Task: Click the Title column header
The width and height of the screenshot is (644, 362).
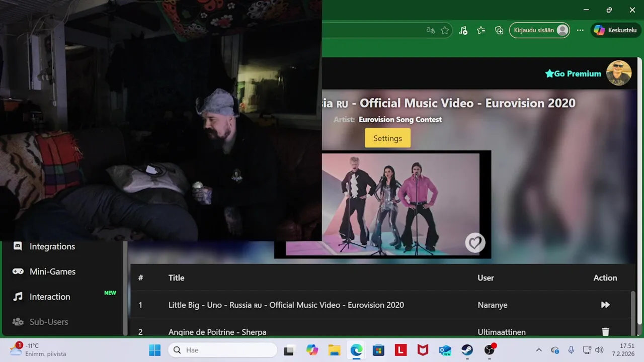Action: pyautogui.click(x=176, y=278)
